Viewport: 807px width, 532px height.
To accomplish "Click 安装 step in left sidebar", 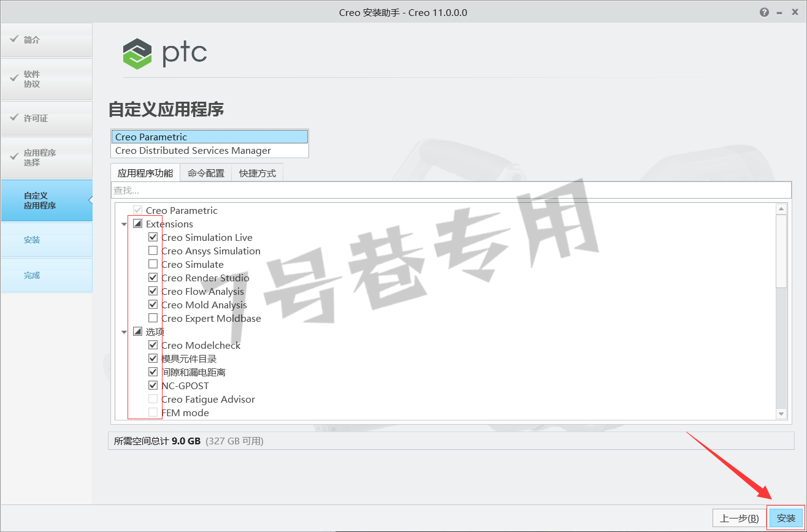I will point(47,240).
